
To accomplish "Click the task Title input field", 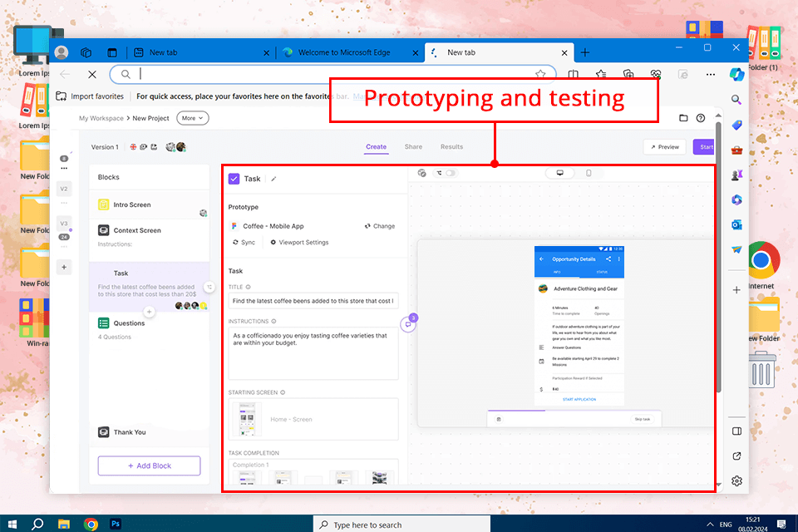I will [x=313, y=301].
